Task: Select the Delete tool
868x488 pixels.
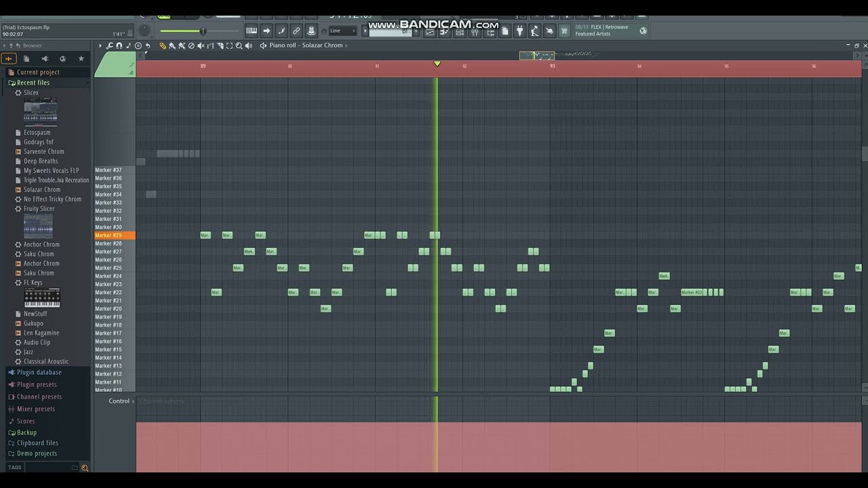Action: tap(191, 45)
